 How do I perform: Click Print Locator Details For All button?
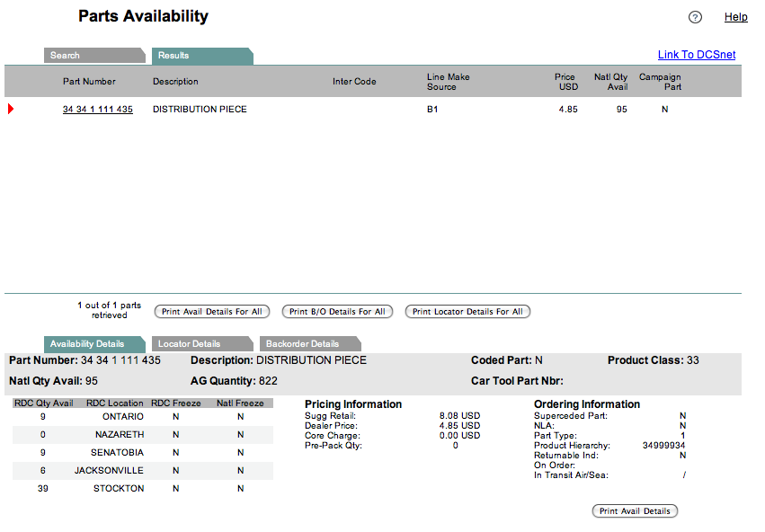(467, 312)
